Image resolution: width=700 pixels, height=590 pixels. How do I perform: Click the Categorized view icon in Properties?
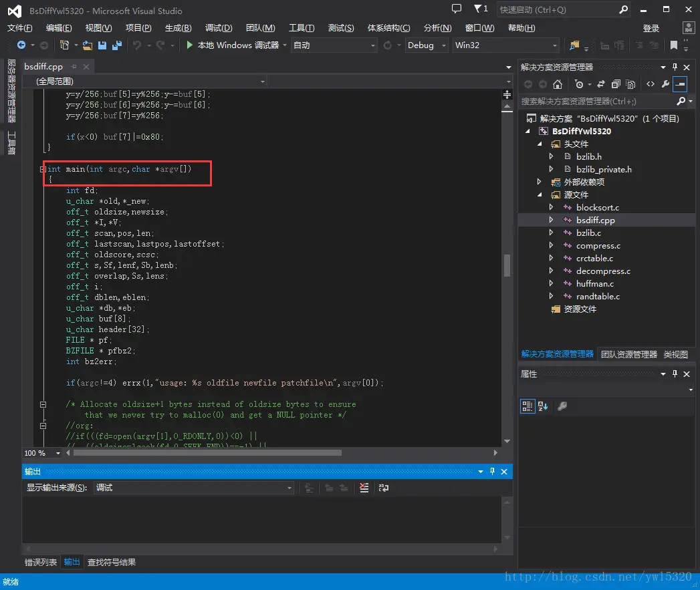pos(528,406)
